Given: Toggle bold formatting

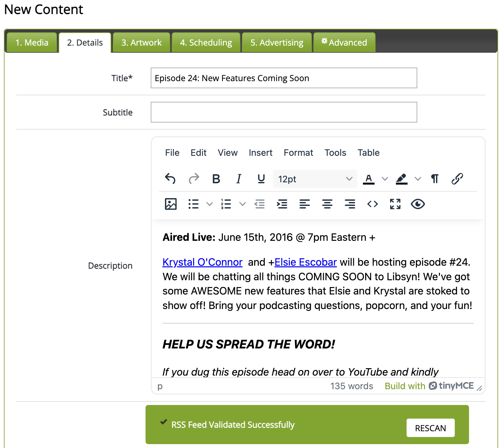Looking at the screenshot, I should click(x=216, y=178).
